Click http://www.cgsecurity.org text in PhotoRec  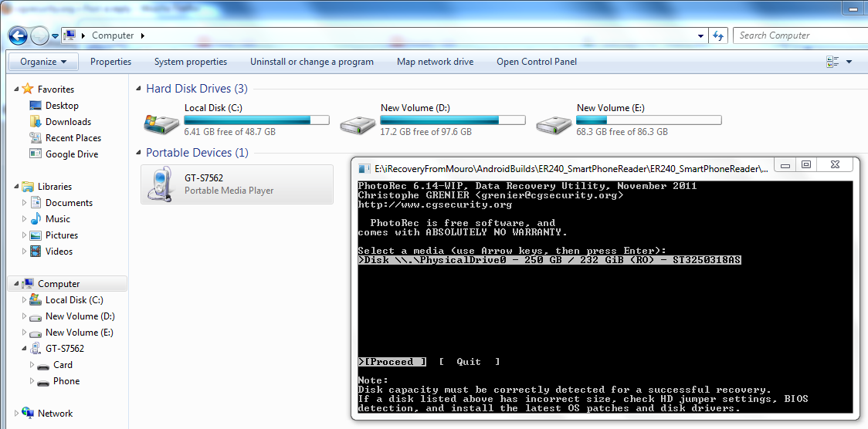tap(435, 204)
